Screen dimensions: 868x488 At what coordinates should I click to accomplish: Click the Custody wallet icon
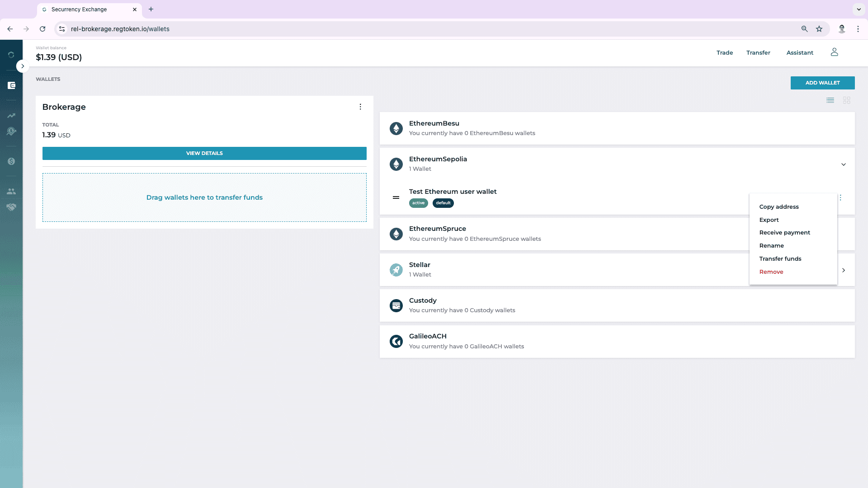click(x=396, y=305)
